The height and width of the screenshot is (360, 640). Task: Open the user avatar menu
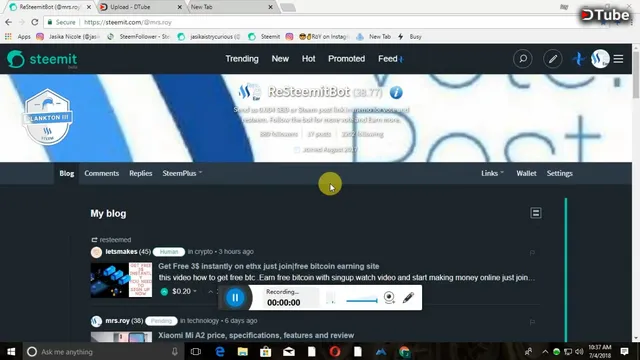point(600,59)
